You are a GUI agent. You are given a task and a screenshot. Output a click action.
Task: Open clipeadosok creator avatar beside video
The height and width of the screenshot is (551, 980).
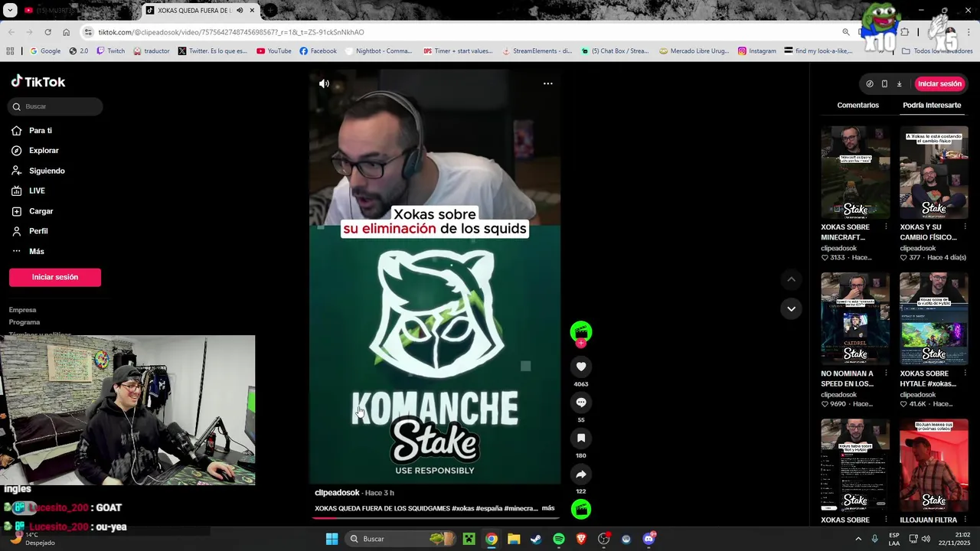pyautogui.click(x=581, y=332)
